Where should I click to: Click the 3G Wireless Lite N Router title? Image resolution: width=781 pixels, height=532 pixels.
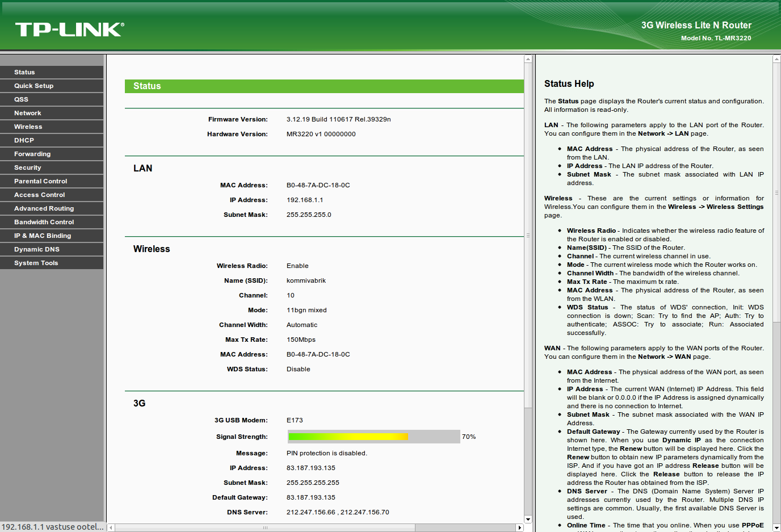(696, 25)
